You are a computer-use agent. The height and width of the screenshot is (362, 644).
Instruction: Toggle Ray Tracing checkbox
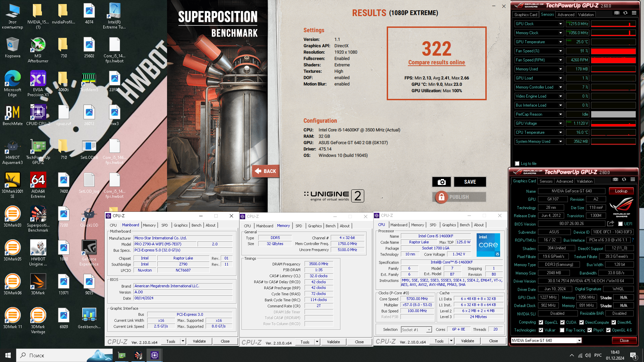click(x=562, y=330)
